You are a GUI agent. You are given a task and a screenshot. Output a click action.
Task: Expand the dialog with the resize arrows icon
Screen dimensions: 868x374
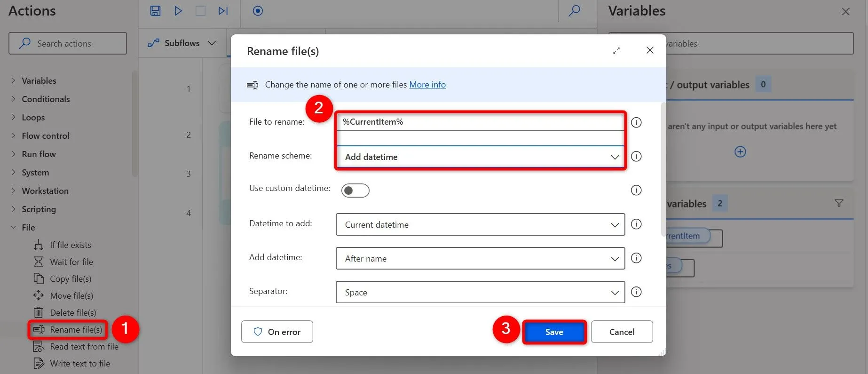point(616,51)
